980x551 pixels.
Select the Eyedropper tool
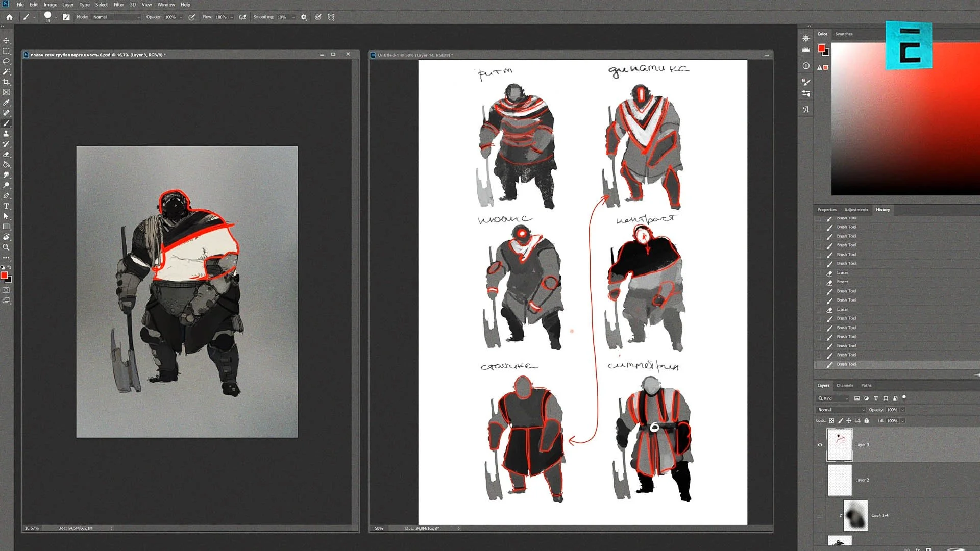click(x=6, y=103)
